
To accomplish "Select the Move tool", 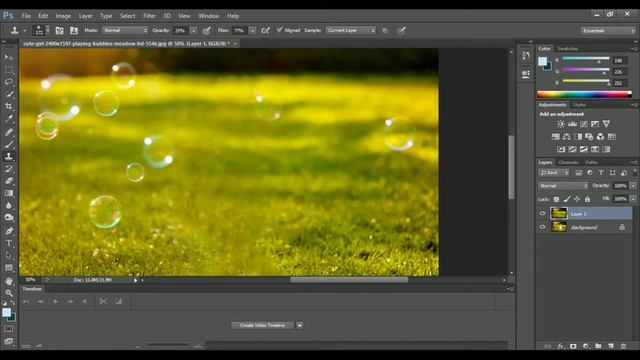I will tap(9, 58).
